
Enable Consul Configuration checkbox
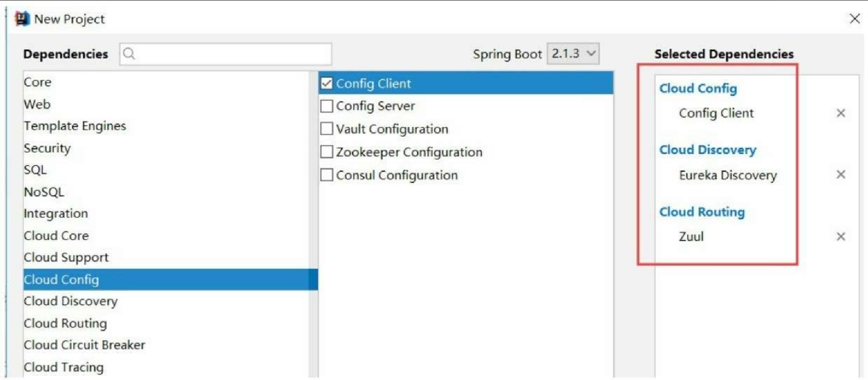(327, 175)
